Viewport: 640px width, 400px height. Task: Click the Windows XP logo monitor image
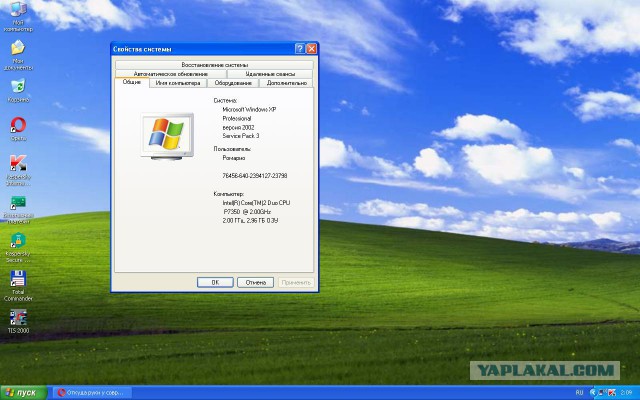point(167,137)
